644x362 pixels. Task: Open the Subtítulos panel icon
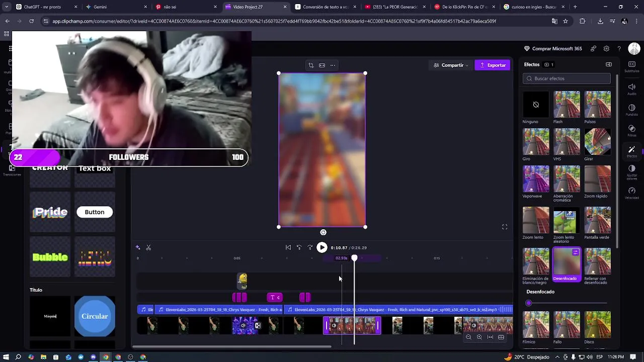click(631, 66)
